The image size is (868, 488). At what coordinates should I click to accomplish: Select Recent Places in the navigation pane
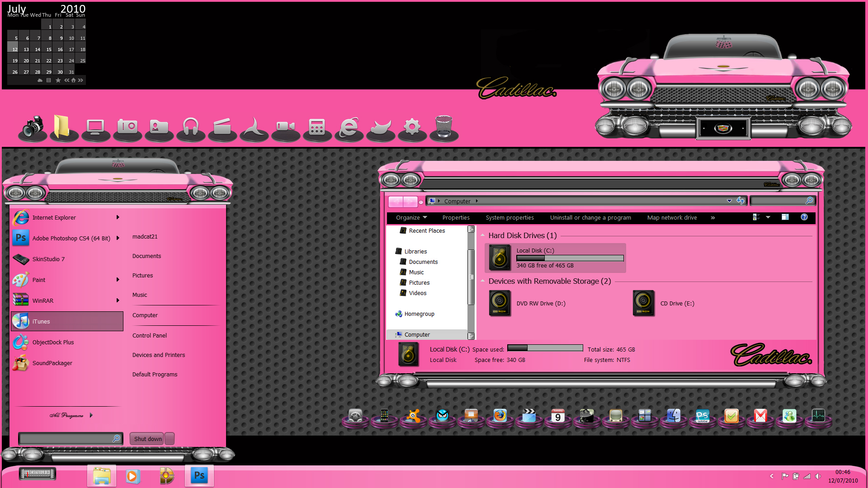(x=422, y=231)
